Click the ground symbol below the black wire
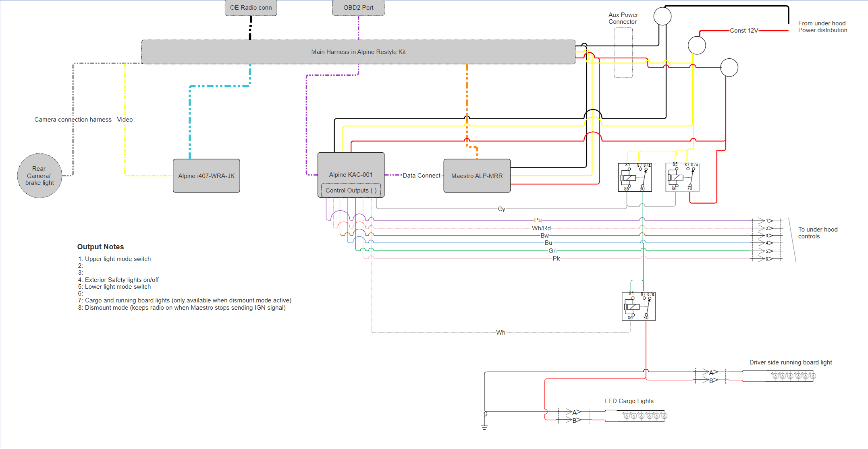This screenshot has height=449, width=868. [x=484, y=427]
